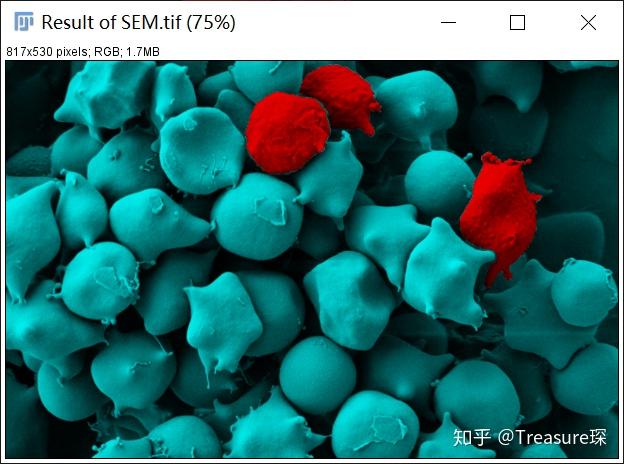Image resolution: width=624 pixels, height=464 pixels.
Task: Maximize the Result of SEM.tif window
Action: pyautogui.click(x=517, y=22)
